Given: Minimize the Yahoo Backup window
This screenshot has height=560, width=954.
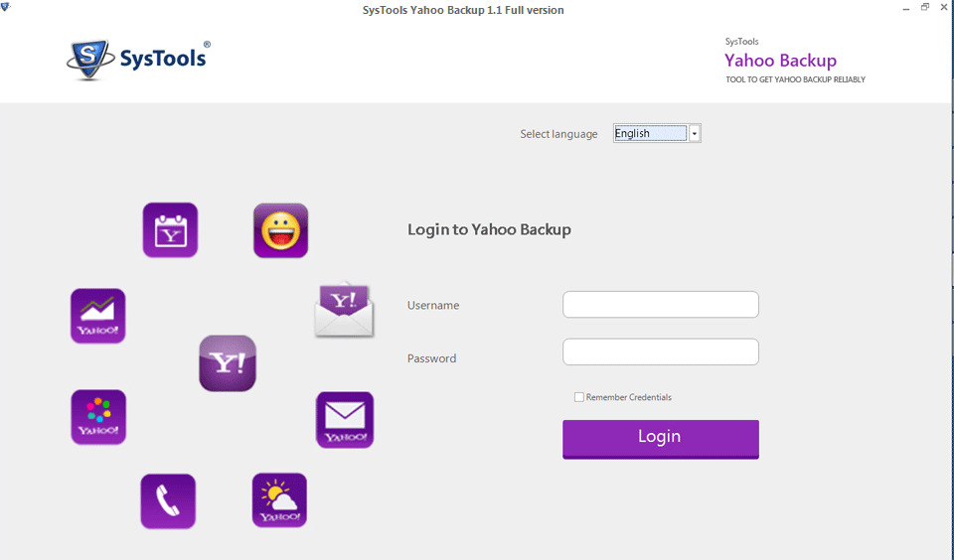Looking at the screenshot, I should (x=906, y=9).
